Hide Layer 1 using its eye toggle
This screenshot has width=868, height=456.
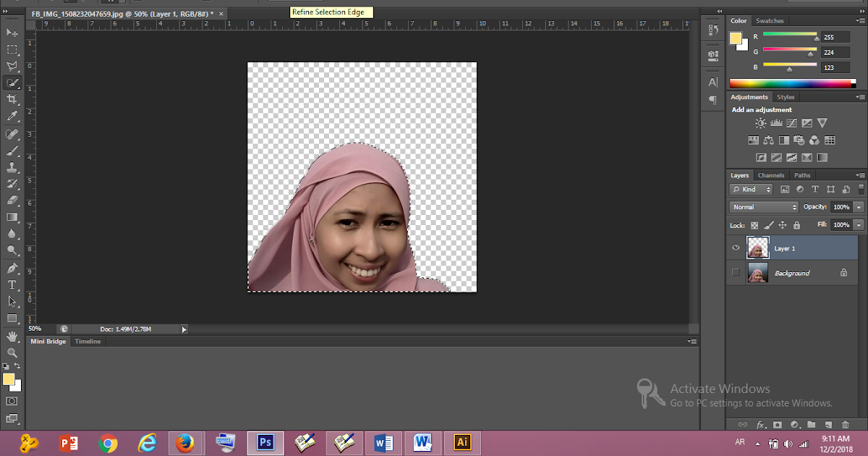(x=735, y=248)
